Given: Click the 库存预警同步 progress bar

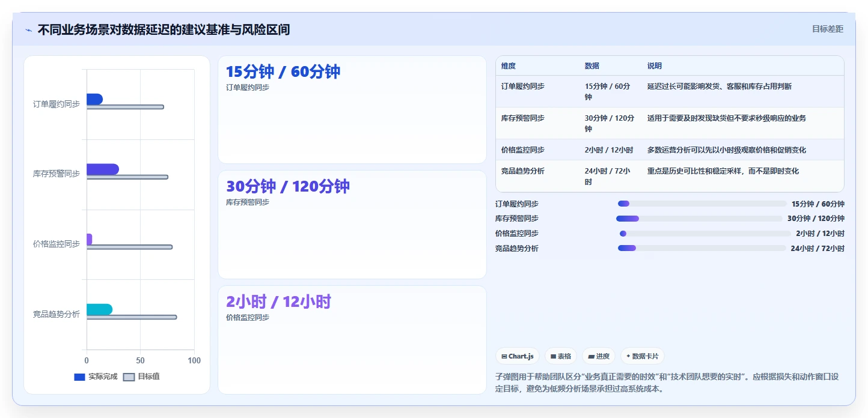Looking at the screenshot, I should pyautogui.click(x=699, y=219).
